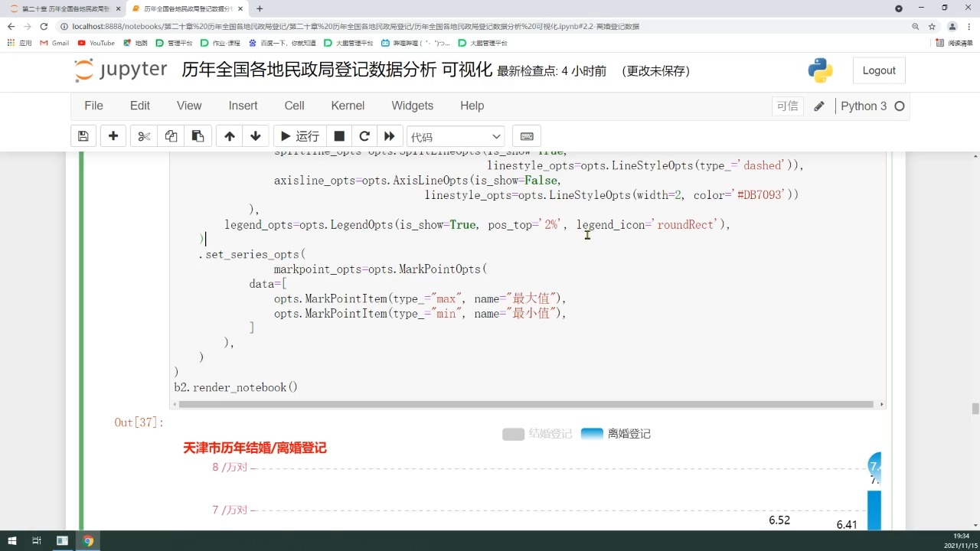Viewport: 980px width, 551px height.
Task: Open the Gmail bookmark
Action: tap(54, 43)
